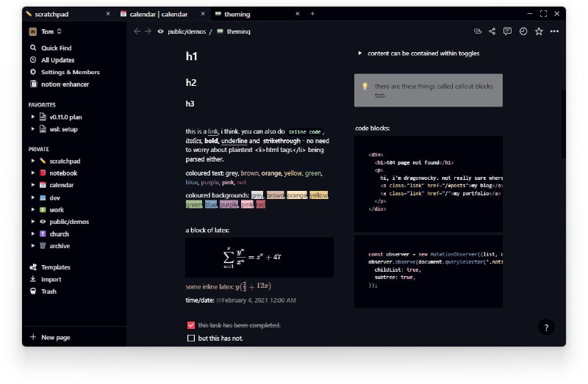Close the scratchpad tab
The width and height of the screenshot is (588, 384).
point(108,13)
